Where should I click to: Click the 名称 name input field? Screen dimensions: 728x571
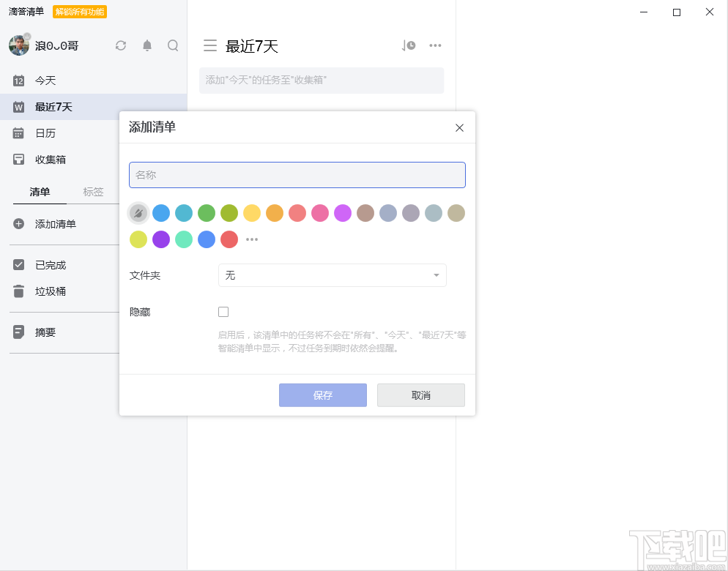(297, 175)
